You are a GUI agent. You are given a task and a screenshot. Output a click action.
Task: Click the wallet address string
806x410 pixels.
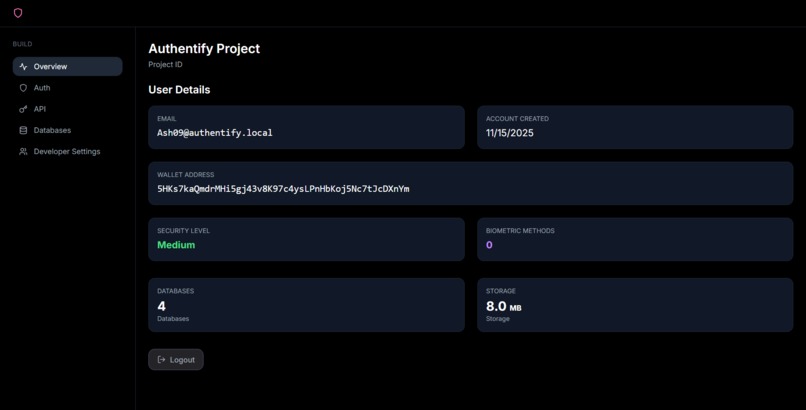coord(283,189)
